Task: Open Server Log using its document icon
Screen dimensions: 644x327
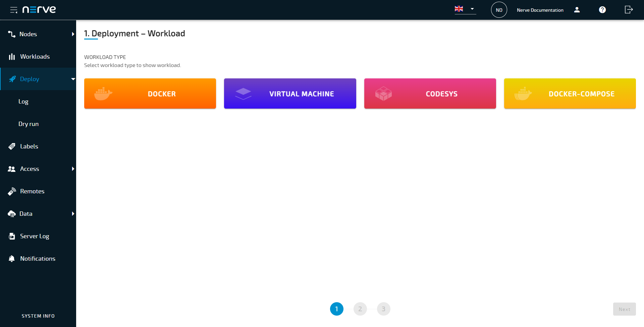Action: 12,236
